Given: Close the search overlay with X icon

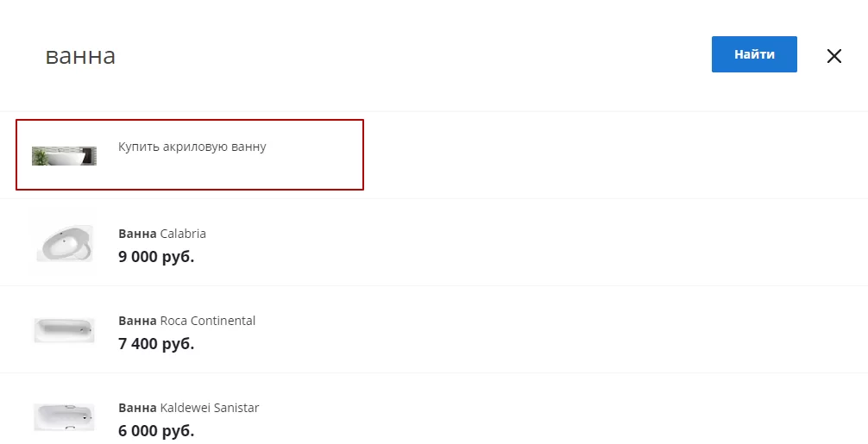Looking at the screenshot, I should [x=833, y=56].
